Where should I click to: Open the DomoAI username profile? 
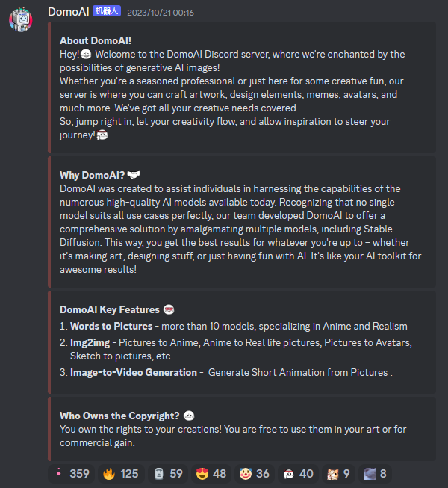(x=68, y=12)
